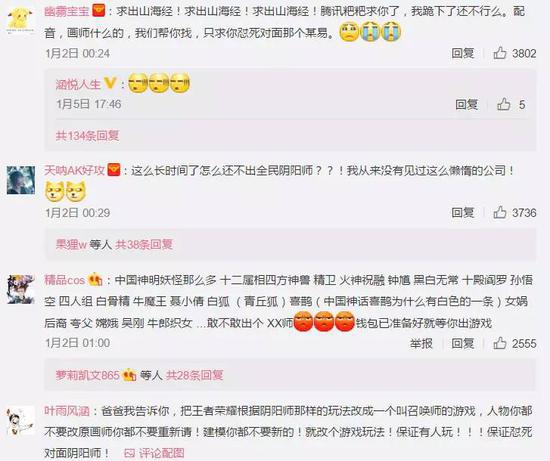
Task: Reply to the comment posted 1月2日 00:29
Action: pyautogui.click(x=463, y=213)
